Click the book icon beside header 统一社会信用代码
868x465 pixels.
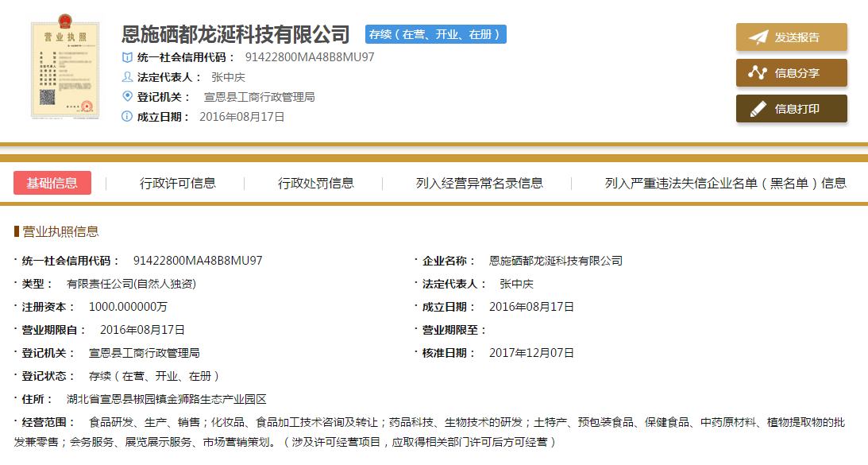(x=127, y=57)
